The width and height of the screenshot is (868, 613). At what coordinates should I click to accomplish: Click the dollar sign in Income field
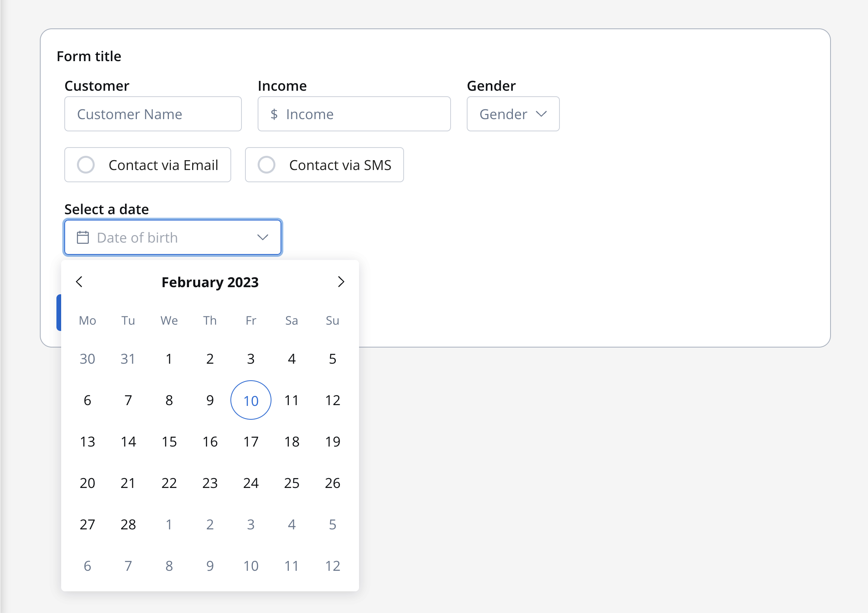coord(274,114)
